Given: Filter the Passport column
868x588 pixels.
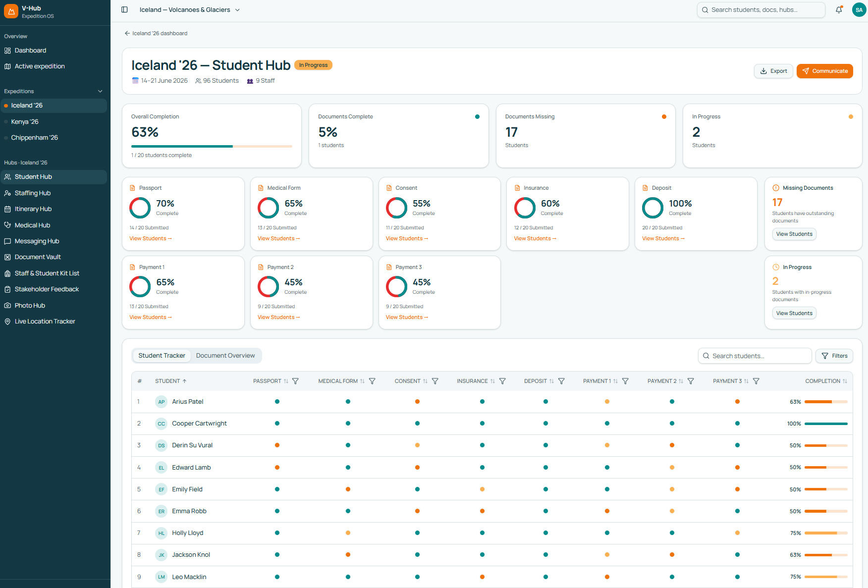Looking at the screenshot, I should [295, 381].
